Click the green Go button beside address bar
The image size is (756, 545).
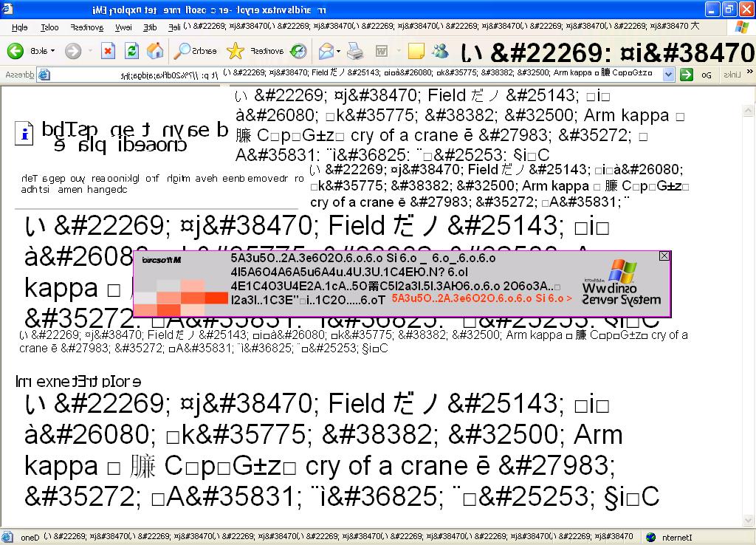click(687, 75)
